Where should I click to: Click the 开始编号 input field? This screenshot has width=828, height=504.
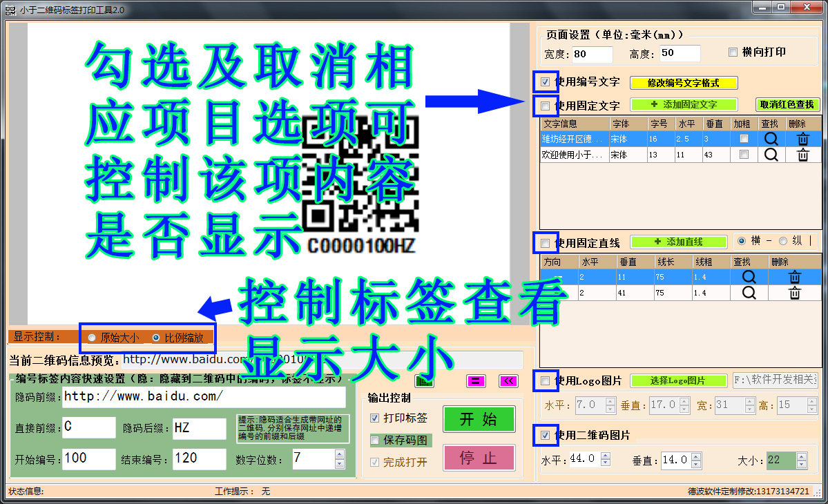(x=88, y=459)
